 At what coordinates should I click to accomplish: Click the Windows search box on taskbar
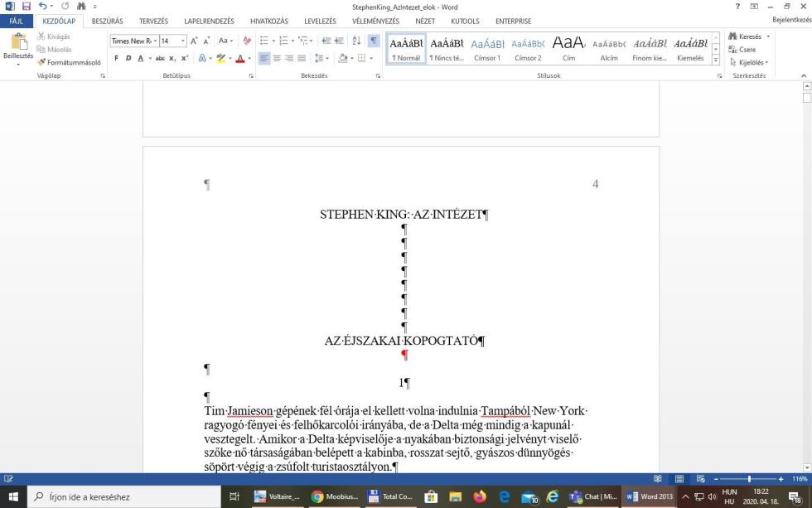(124, 496)
